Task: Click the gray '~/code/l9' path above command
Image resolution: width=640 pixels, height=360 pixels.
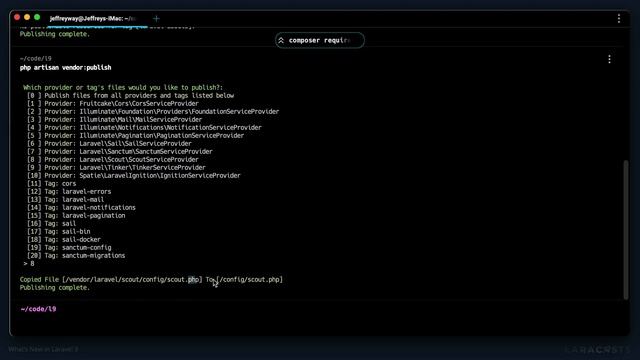Action: click(x=36, y=59)
